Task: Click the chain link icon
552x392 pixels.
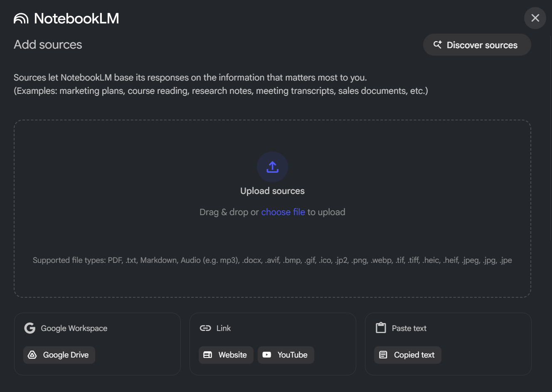Action: (205, 328)
